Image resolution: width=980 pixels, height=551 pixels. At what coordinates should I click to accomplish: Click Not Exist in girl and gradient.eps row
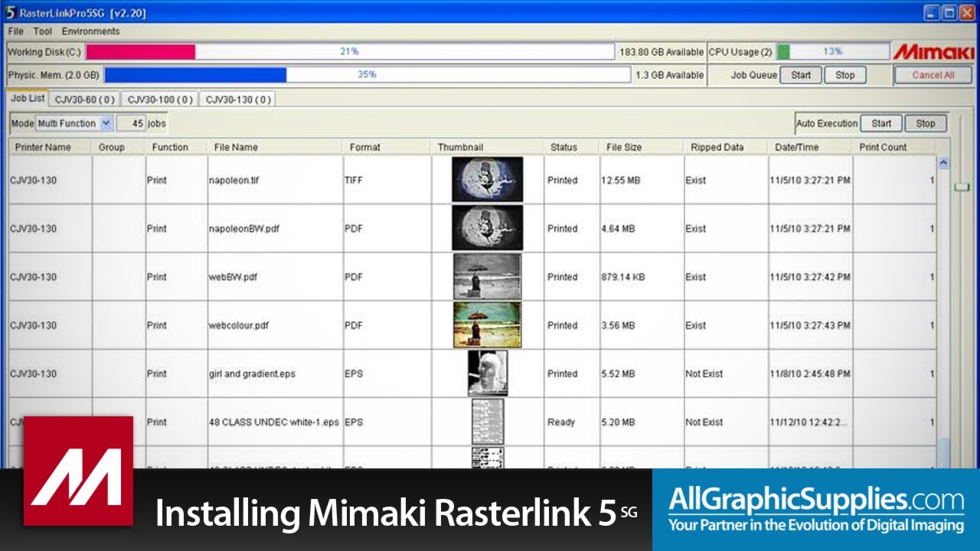[726, 373]
